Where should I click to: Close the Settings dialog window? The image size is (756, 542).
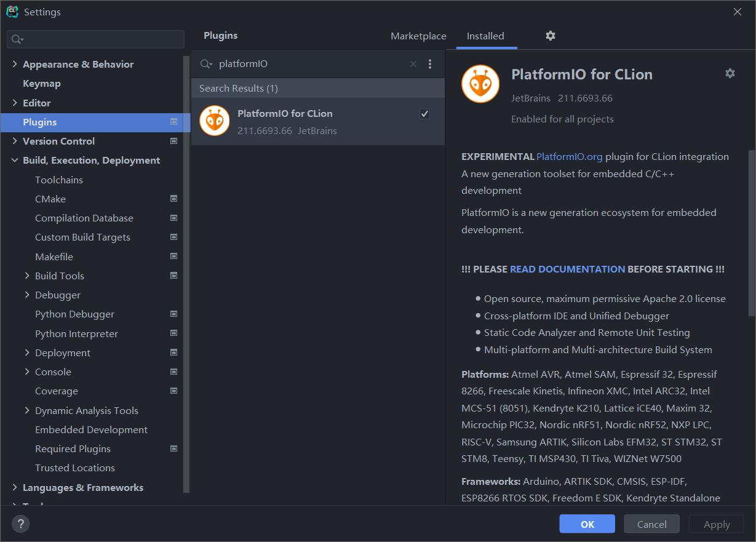738,12
